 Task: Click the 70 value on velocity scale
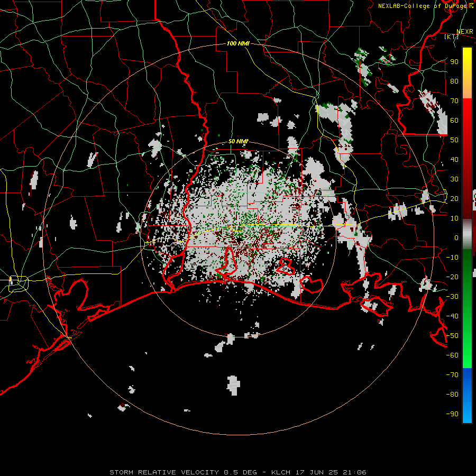pyautogui.click(x=454, y=101)
